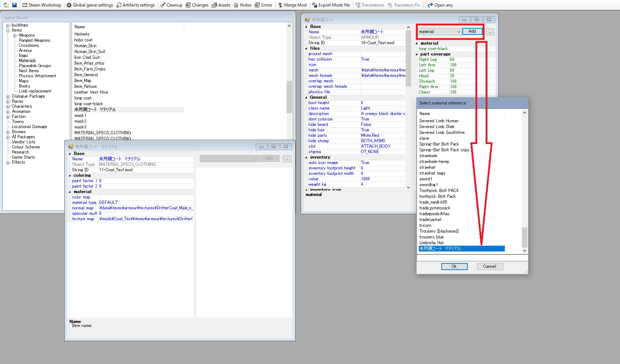Select Armour in the Game World tree
620x364 pixels.
(25, 50)
